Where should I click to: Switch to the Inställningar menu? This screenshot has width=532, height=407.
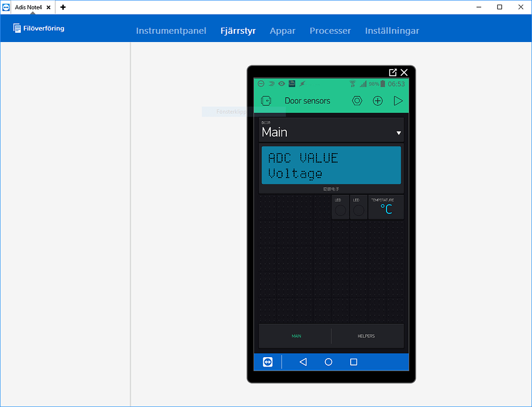[392, 31]
